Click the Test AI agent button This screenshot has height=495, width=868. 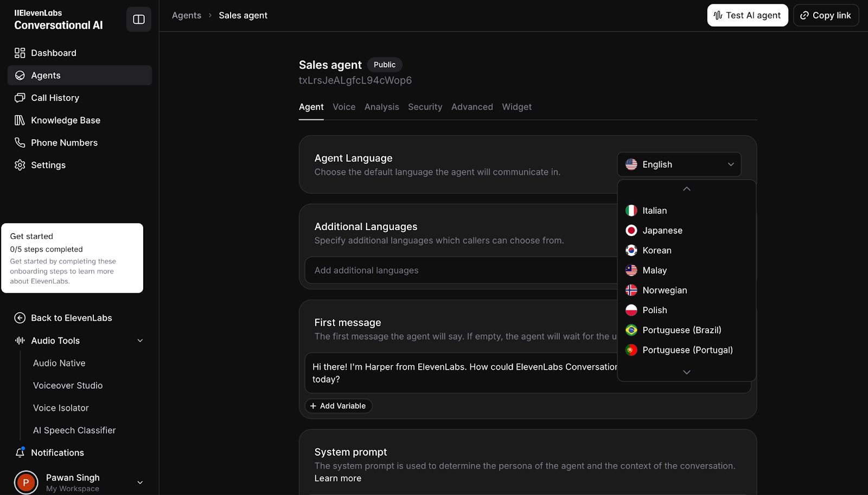748,15
